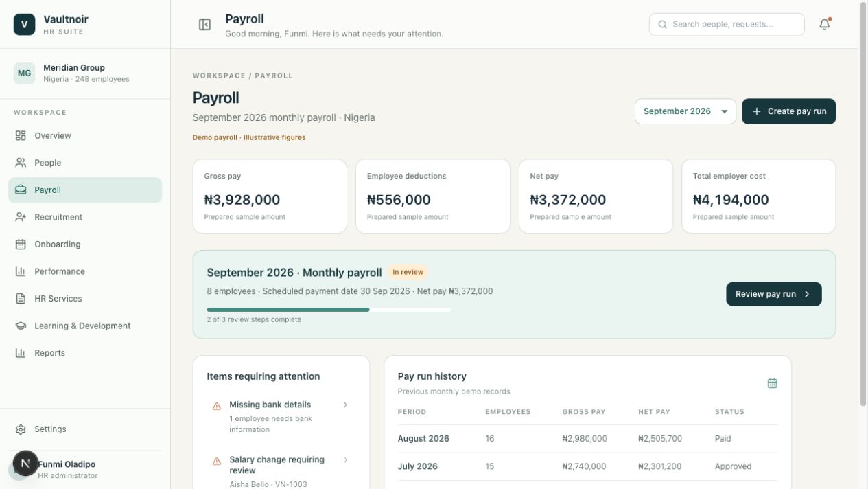Viewport: 868px width, 489px height.
Task: Collapse the sidebar with the panel toggle icon
Action: [204, 25]
